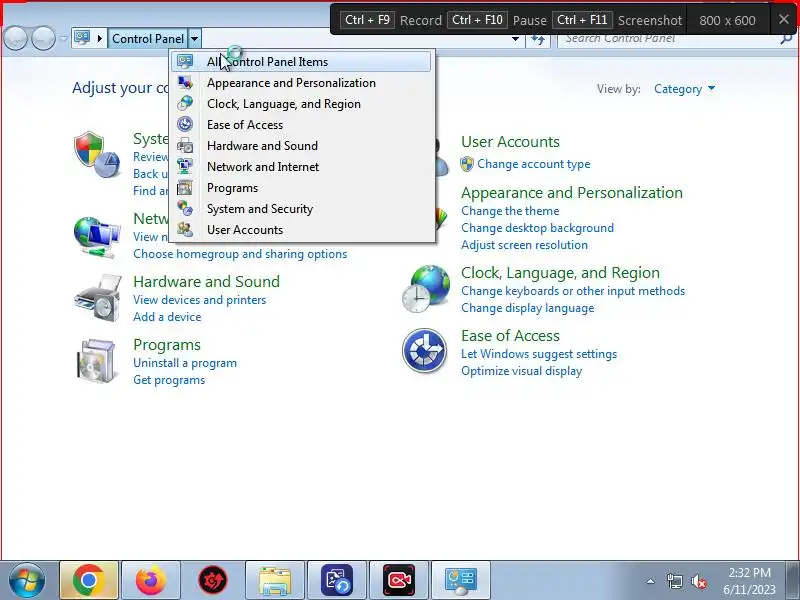Open the Programs category heading
Viewport: 800px width, 600px height.
[167, 345]
